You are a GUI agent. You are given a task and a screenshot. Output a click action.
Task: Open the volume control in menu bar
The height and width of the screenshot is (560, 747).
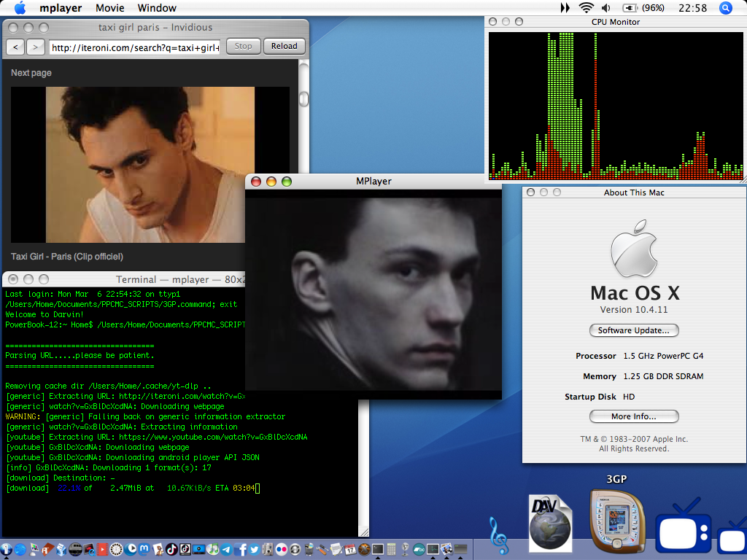point(606,7)
